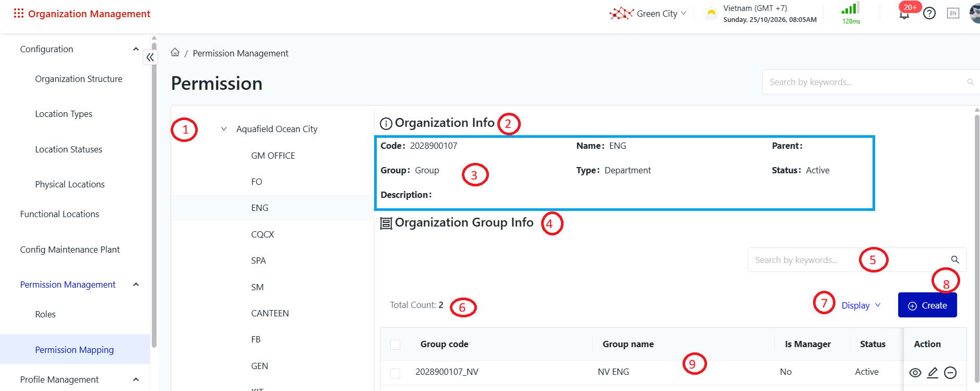
Task: Click the home breadcrumb icon
Action: (175, 52)
